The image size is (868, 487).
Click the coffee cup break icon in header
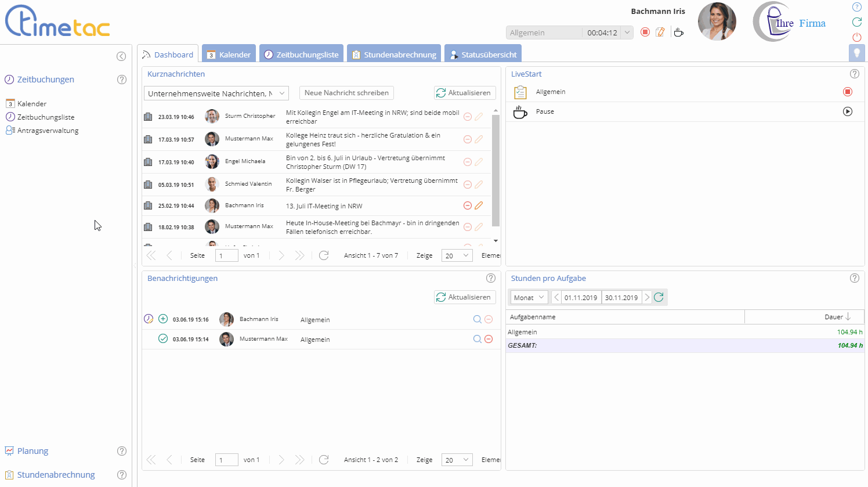678,33
